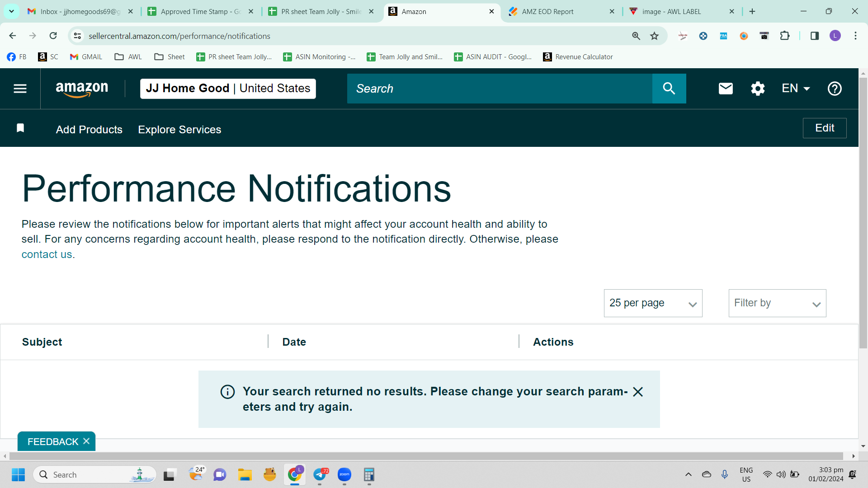Click the Subject column header

pyautogui.click(x=42, y=342)
